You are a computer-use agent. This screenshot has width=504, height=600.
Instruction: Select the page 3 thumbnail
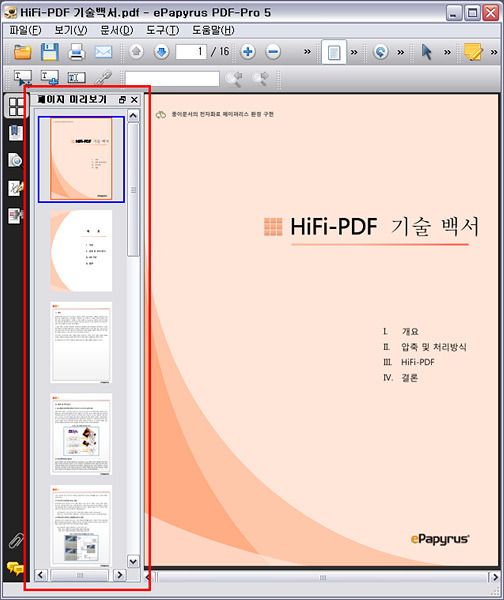coord(81,342)
